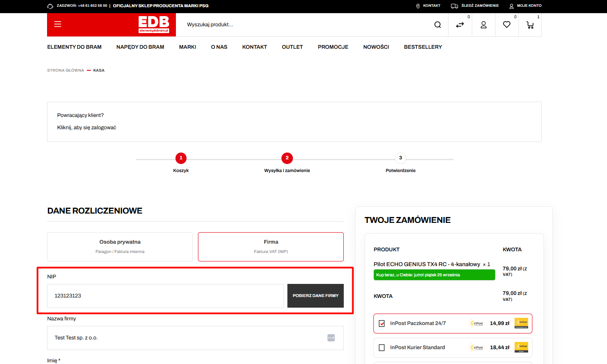The image size is (607, 364).
Task: Click the autofill icon in Nazwa firmy field
Action: [x=331, y=338]
